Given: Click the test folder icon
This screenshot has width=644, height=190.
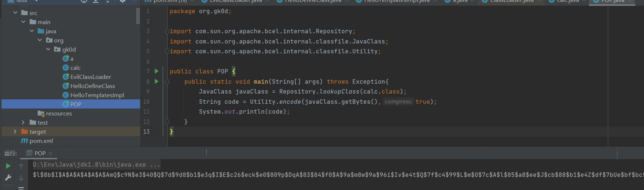Looking at the screenshot, I should click(x=33, y=122).
